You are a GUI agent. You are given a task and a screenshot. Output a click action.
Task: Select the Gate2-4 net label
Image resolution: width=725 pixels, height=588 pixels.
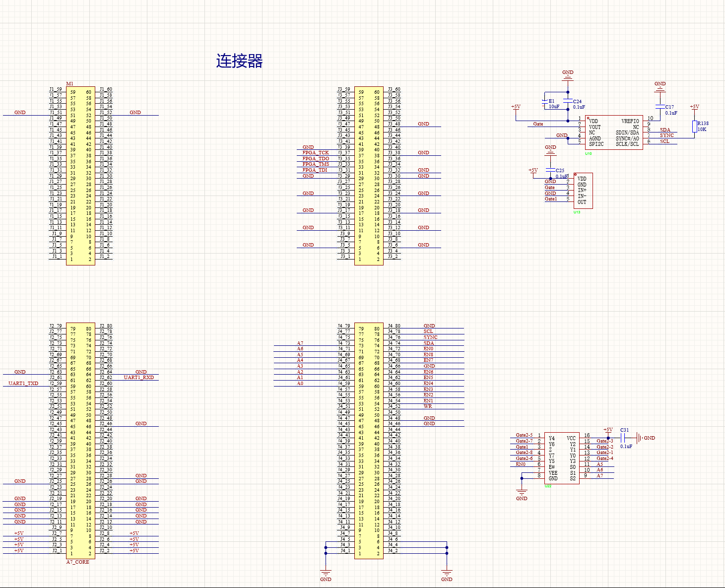coord(605,458)
